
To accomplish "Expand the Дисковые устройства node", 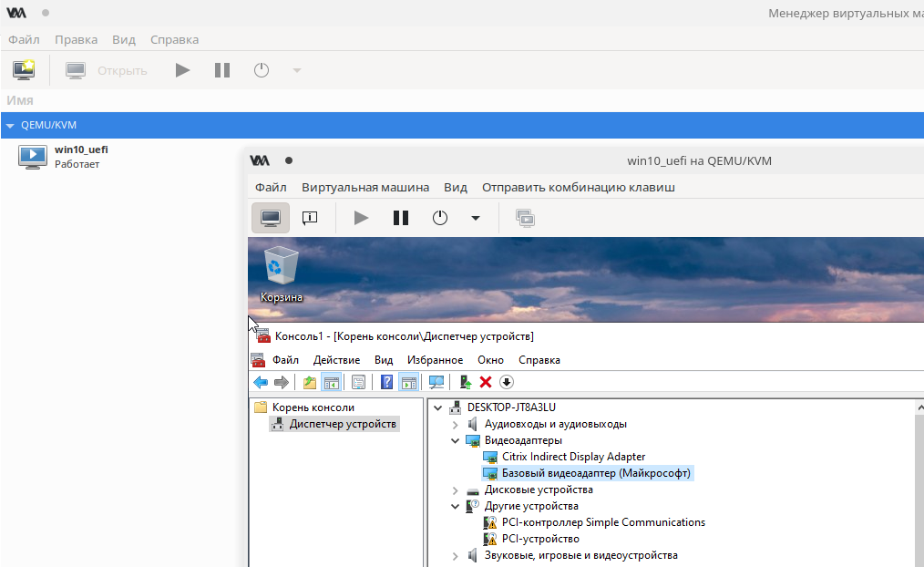I will pos(456,490).
